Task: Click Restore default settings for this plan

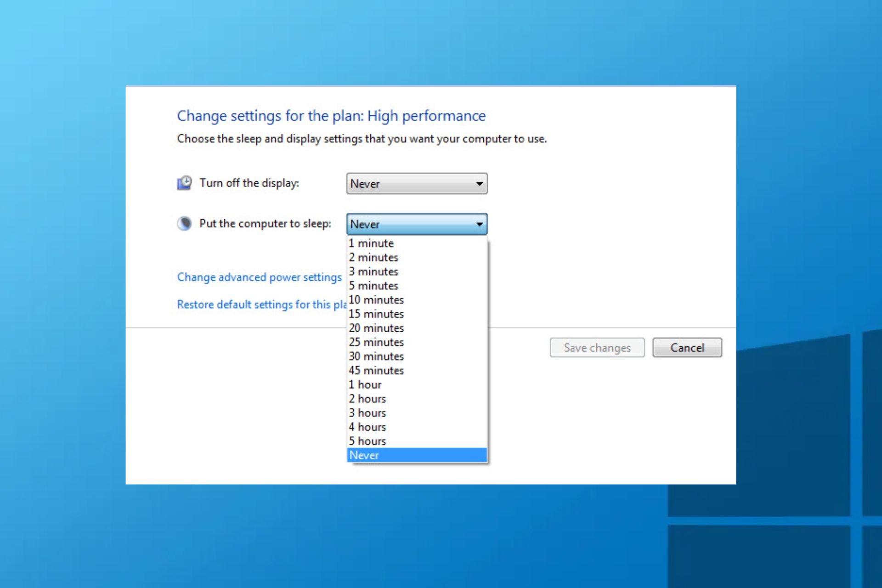Action: tap(262, 305)
